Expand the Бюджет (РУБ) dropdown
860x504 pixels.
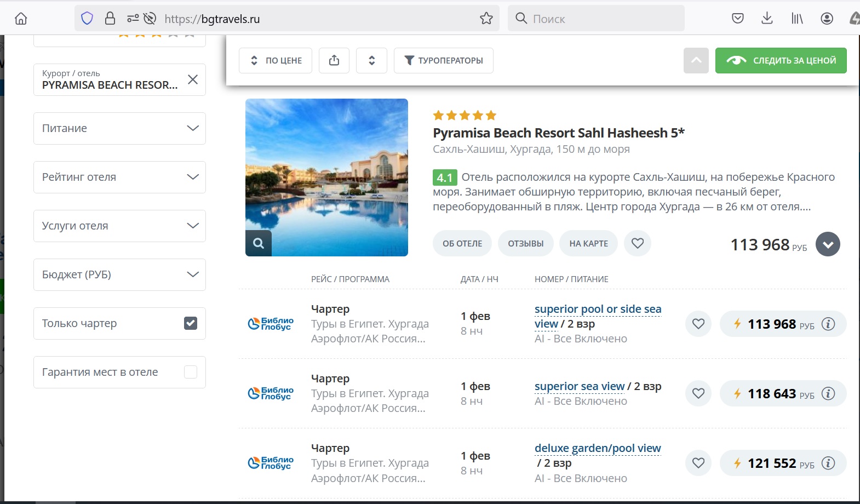click(x=119, y=274)
